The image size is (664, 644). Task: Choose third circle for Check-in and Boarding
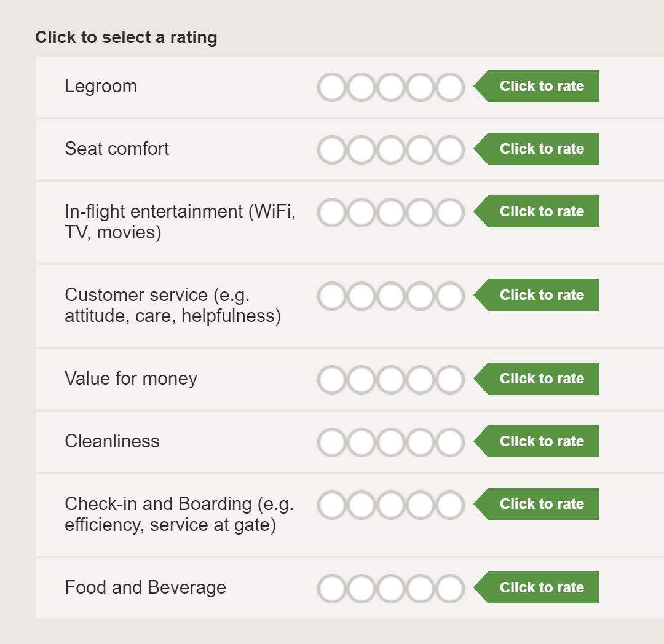tap(391, 505)
